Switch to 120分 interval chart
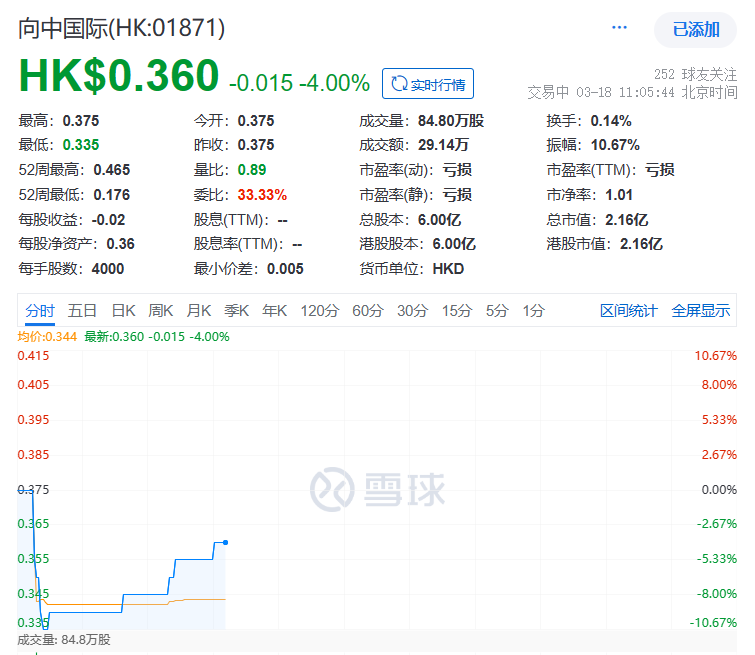Screen dimensions: 755x655 click(x=319, y=311)
